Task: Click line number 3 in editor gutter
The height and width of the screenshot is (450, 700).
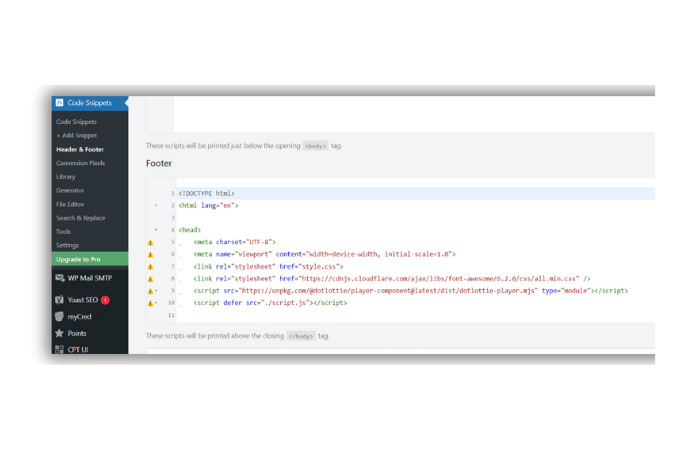Action: pyautogui.click(x=173, y=218)
